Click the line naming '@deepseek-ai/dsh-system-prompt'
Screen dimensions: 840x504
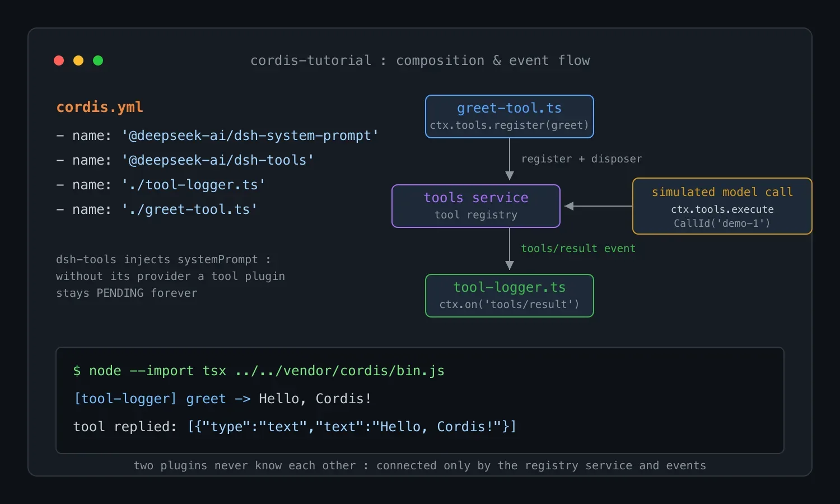[x=217, y=136]
